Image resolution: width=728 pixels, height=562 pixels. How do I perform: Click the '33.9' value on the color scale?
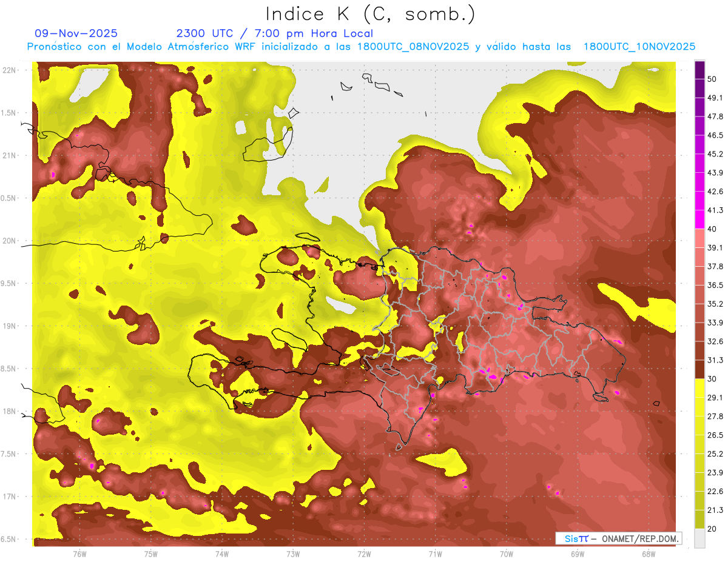click(x=715, y=323)
